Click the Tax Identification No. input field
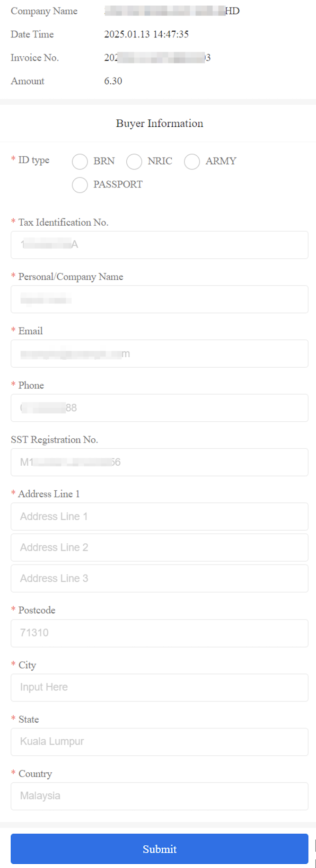316x868 pixels. click(159, 245)
